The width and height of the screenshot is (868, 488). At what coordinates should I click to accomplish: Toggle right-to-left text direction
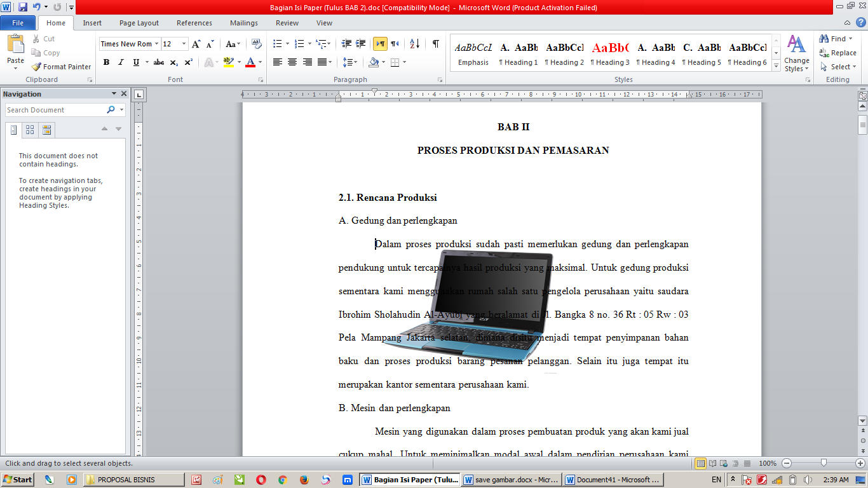pos(395,44)
